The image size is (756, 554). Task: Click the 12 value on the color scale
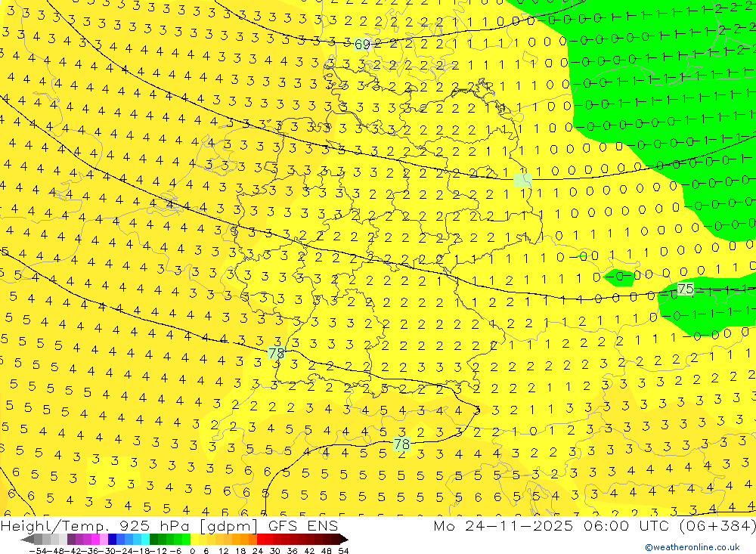(224, 551)
